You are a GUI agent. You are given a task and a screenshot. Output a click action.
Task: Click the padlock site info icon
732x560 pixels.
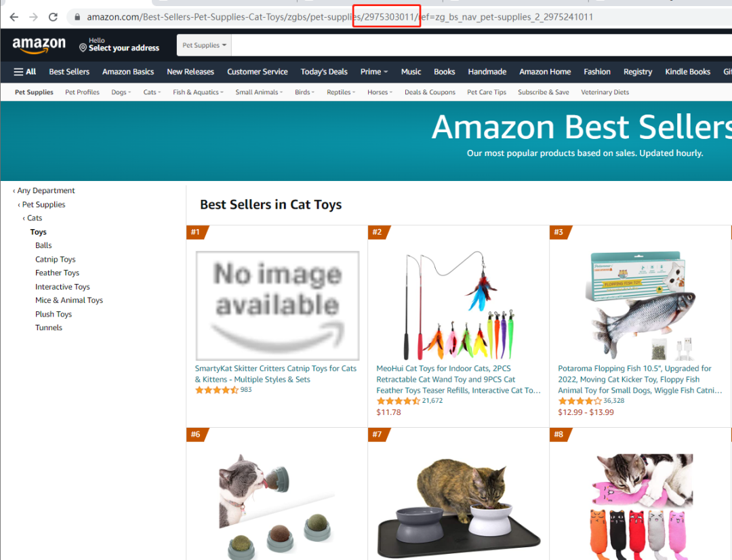[x=77, y=17]
